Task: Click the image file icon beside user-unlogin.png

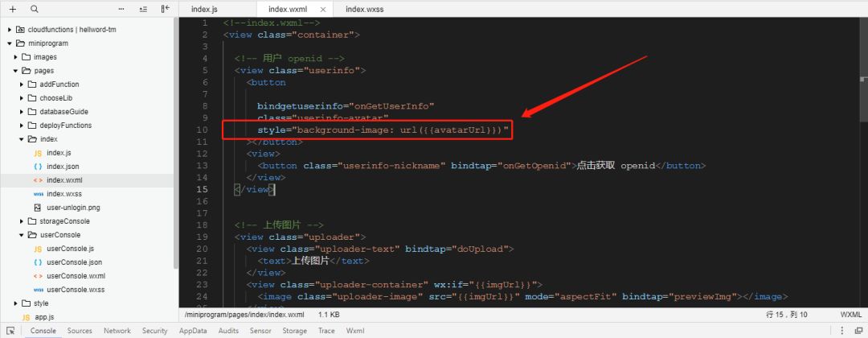Action: coord(38,208)
